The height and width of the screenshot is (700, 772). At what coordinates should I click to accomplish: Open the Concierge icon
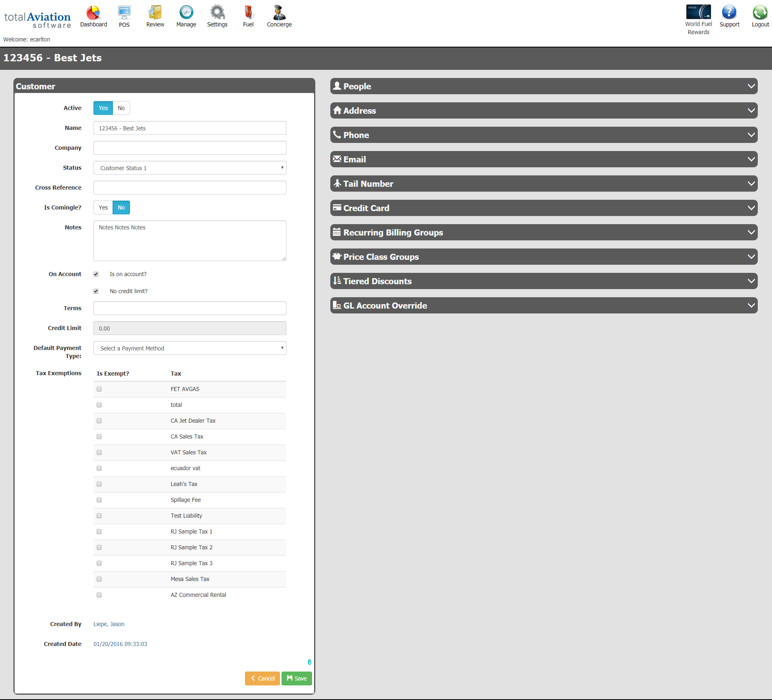pyautogui.click(x=279, y=13)
